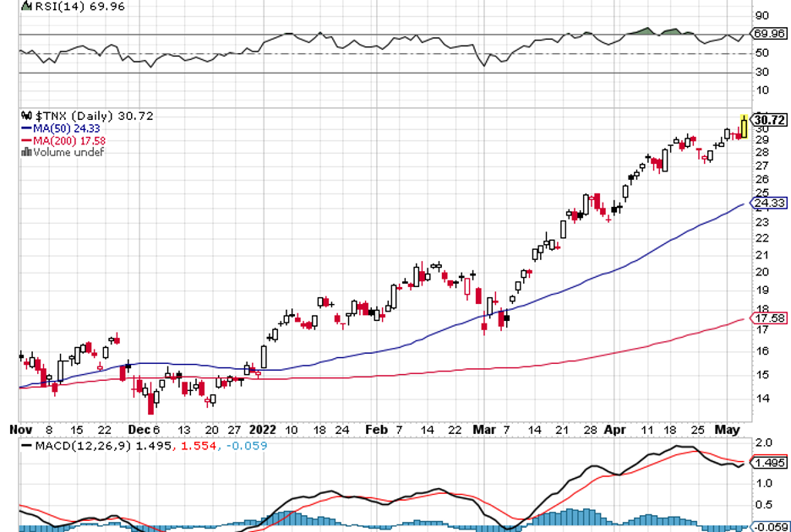Image resolution: width=791 pixels, height=532 pixels.
Task: Click the 69.96 RSI value tag
Action: pos(772,35)
